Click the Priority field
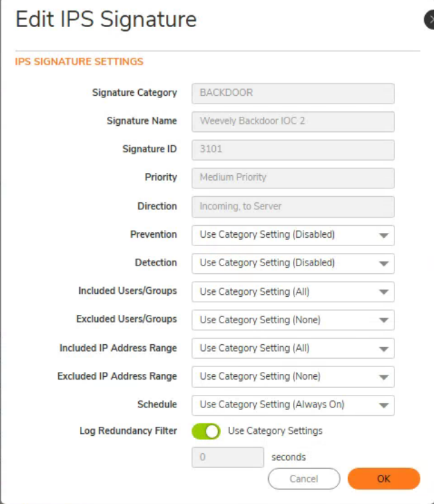 click(x=292, y=178)
